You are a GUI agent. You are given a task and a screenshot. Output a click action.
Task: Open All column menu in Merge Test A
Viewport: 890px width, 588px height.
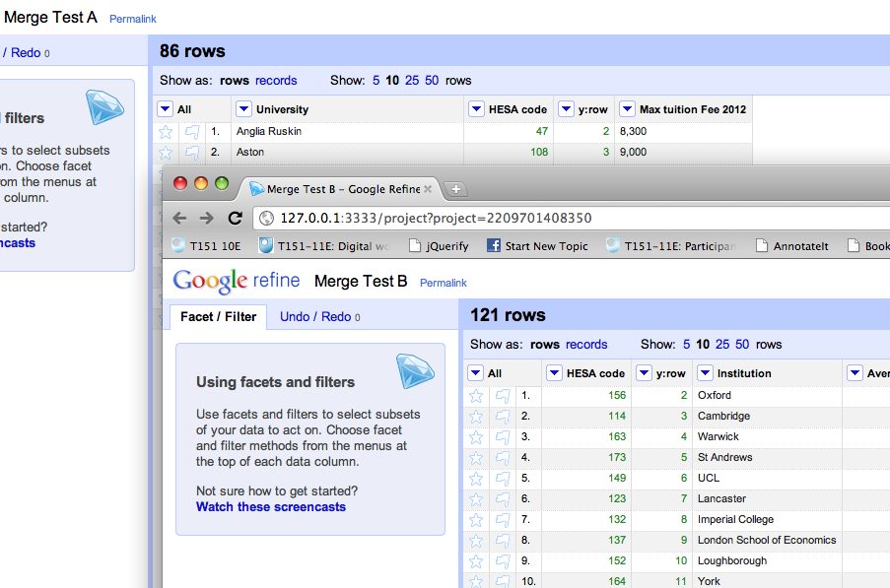pyautogui.click(x=166, y=109)
